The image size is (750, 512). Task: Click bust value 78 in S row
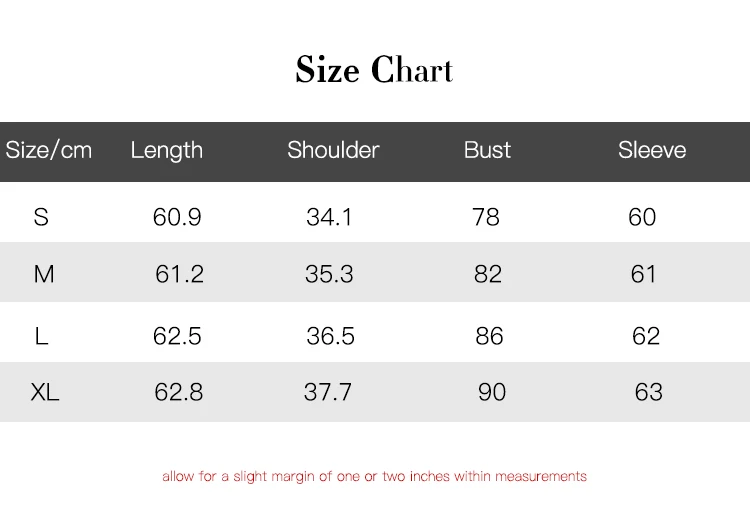click(486, 217)
